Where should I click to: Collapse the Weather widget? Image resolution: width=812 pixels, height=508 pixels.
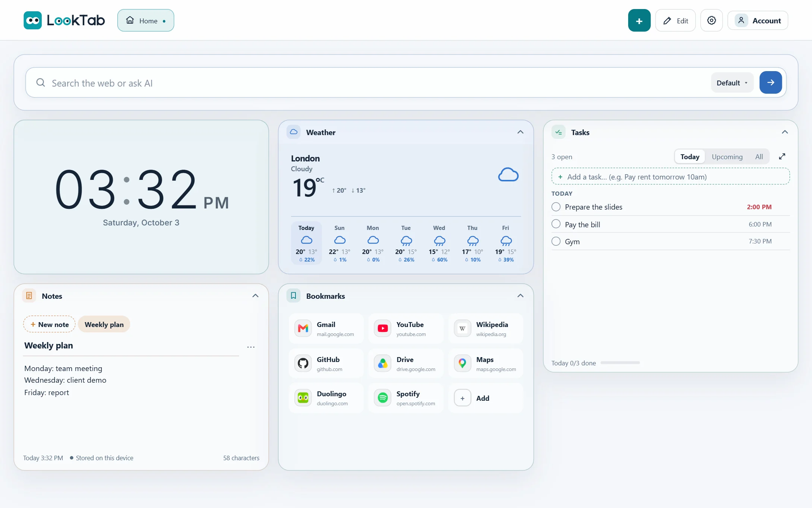(520, 132)
